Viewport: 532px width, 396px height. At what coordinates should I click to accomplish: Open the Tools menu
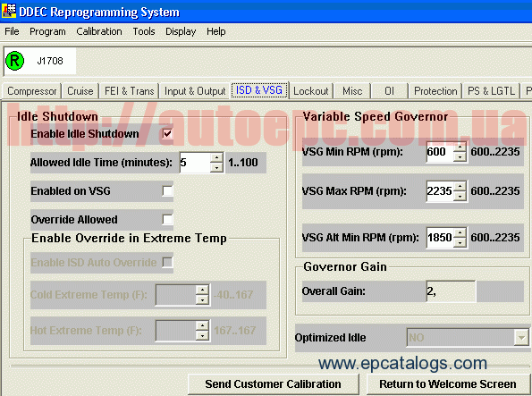(x=144, y=31)
